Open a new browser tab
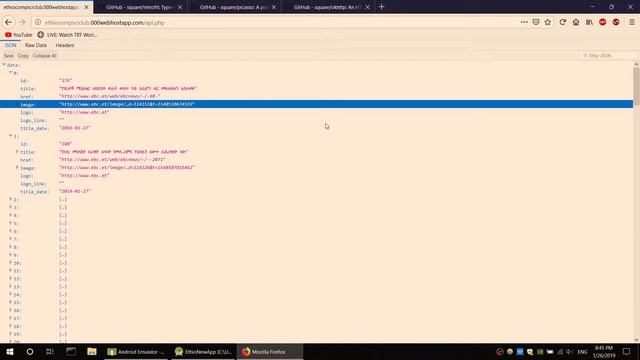 click(382, 7)
